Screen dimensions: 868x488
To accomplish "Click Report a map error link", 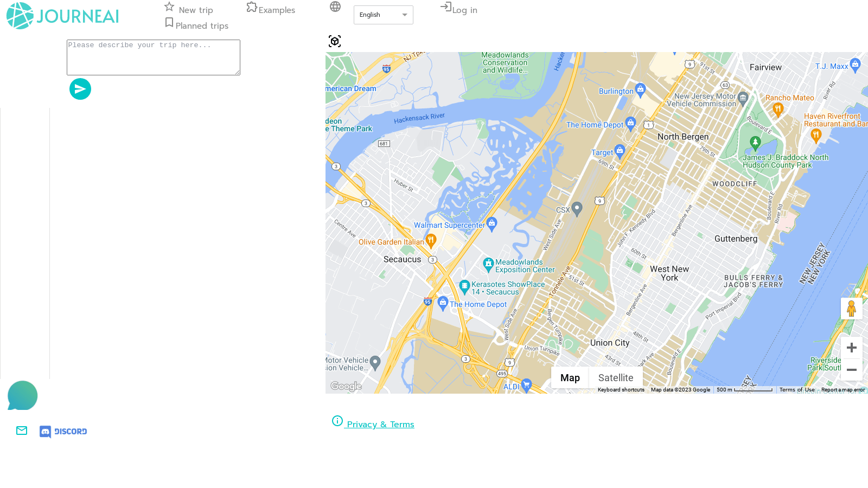I will [x=843, y=390].
